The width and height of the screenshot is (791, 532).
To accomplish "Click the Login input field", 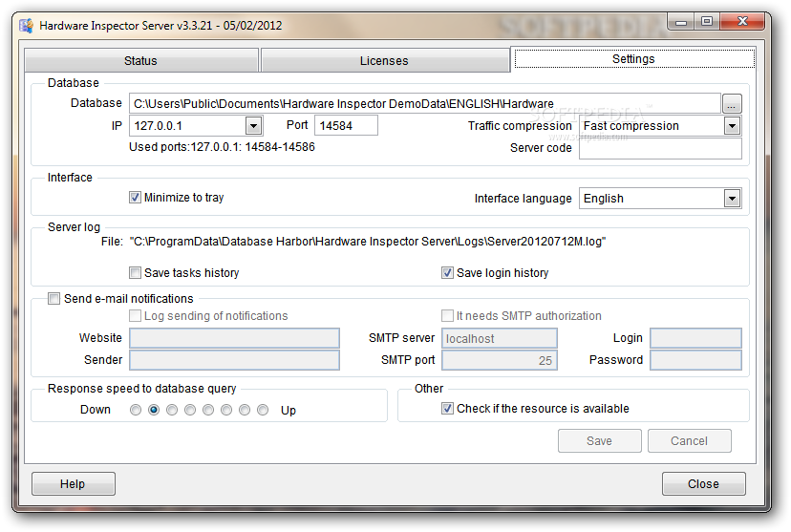I will pos(695,338).
